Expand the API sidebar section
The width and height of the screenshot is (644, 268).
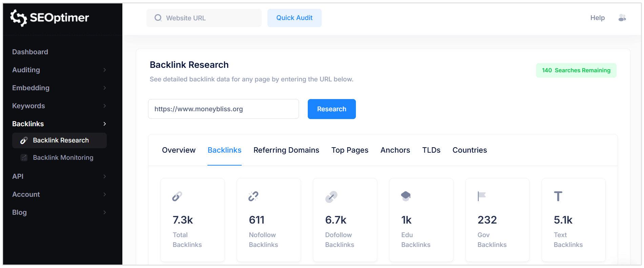point(59,176)
